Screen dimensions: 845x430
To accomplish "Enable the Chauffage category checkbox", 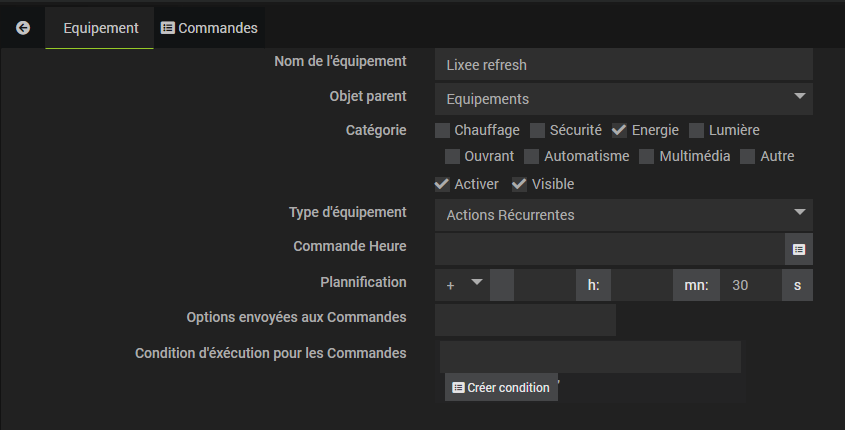I will (x=443, y=130).
